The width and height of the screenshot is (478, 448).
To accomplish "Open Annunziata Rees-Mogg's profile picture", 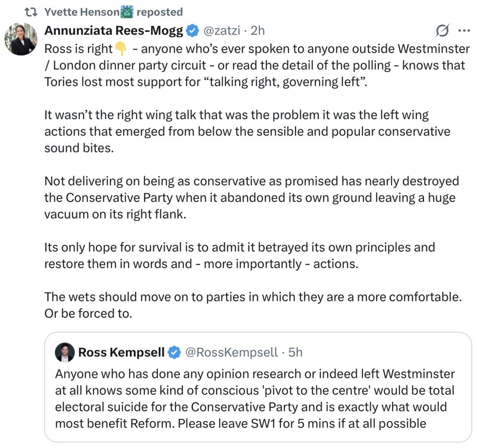I will (21, 39).
